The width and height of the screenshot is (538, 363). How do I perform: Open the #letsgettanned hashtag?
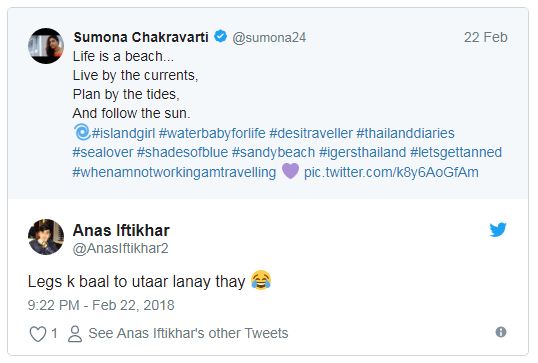[456, 152]
